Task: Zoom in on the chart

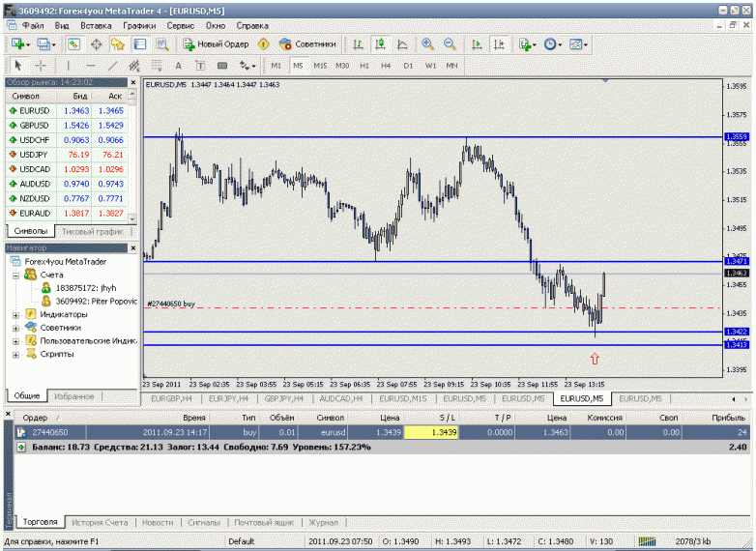Action: (427, 44)
